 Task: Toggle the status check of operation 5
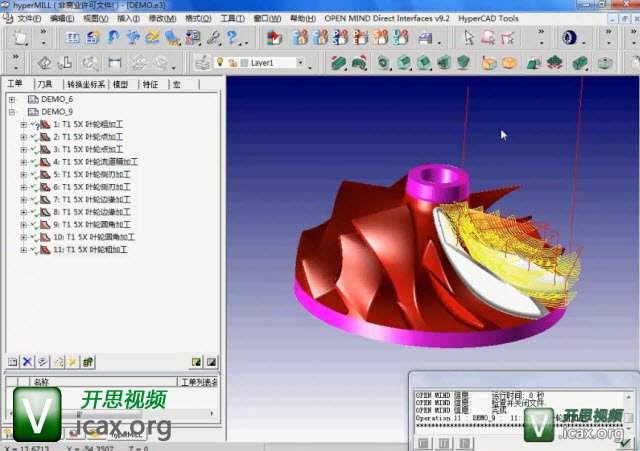pyautogui.click(x=34, y=174)
